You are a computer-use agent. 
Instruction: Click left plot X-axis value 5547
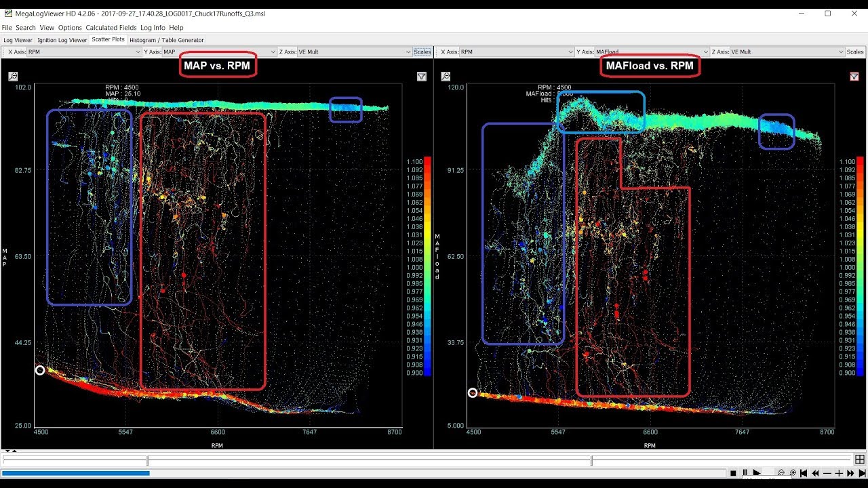(x=125, y=432)
